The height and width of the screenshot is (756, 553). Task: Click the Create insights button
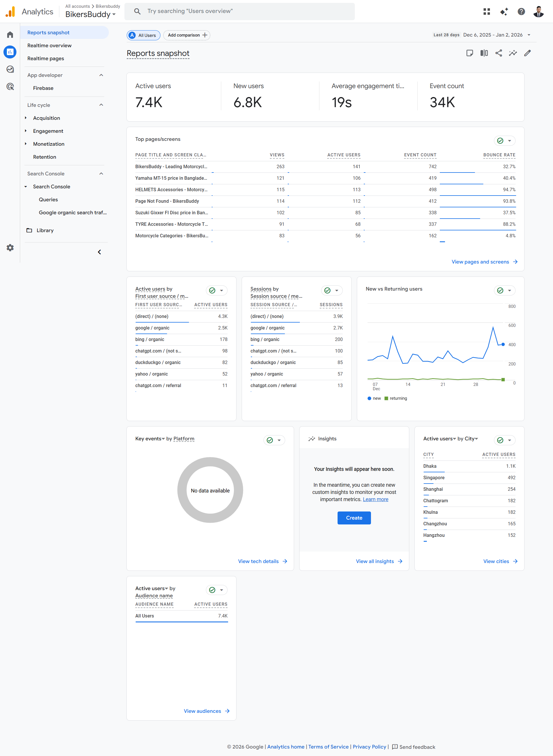pyautogui.click(x=354, y=518)
